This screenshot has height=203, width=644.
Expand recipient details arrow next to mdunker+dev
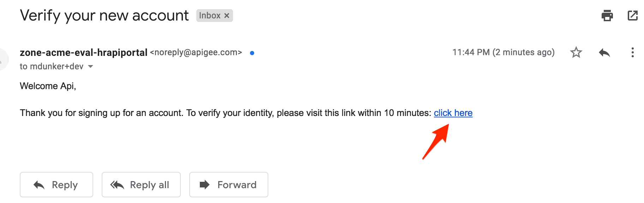[90, 66]
